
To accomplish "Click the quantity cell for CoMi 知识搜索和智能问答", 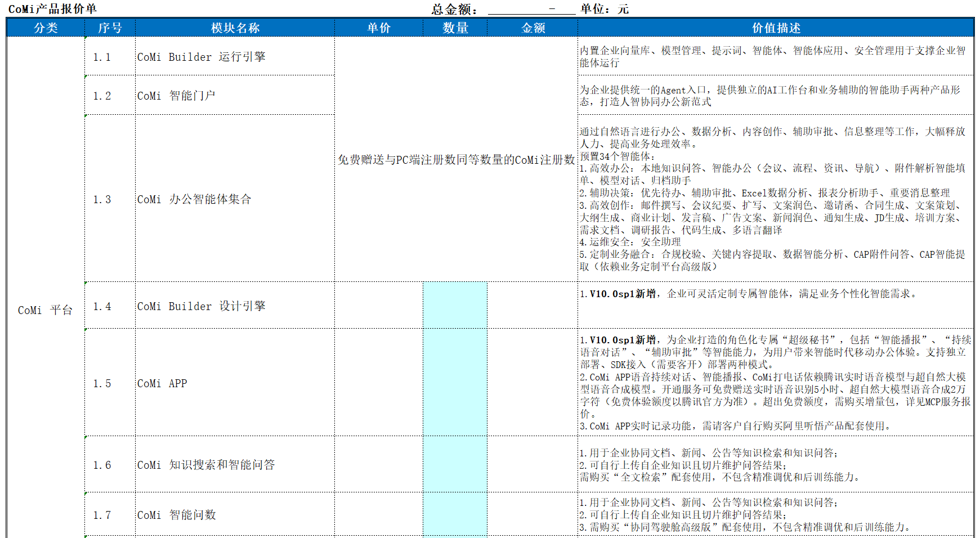I will tap(455, 465).
